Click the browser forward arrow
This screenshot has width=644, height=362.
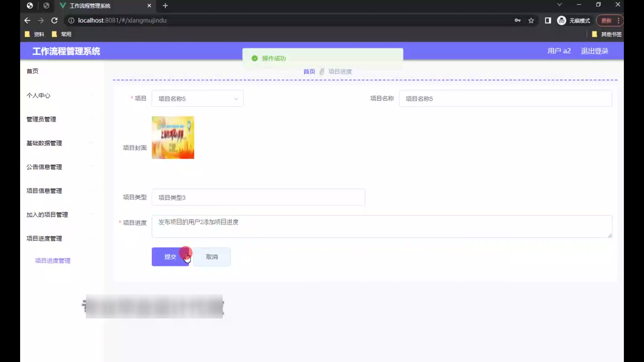(41, 20)
